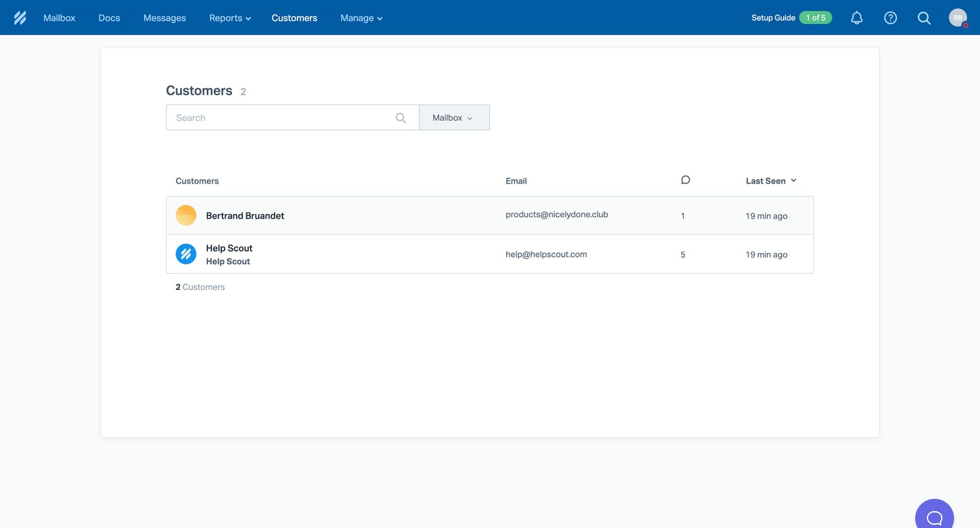
Task: Open the Mailbox filter dropdown
Action: (x=454, y=117)
